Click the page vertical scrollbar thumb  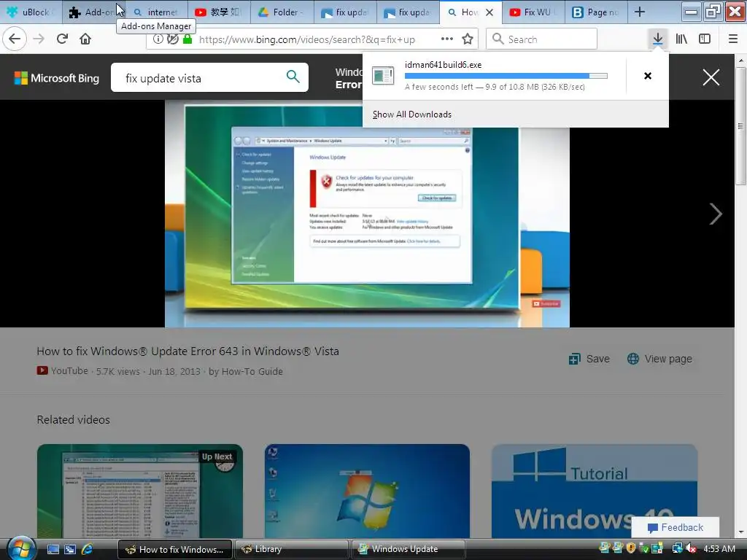click(740, 126)
